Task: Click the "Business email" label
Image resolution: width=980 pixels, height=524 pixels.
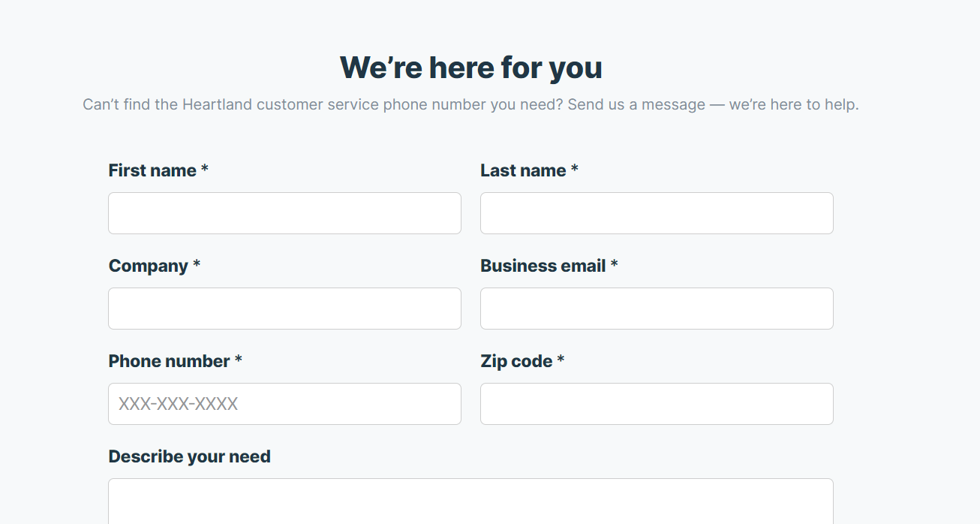Action: click(543, 266)
